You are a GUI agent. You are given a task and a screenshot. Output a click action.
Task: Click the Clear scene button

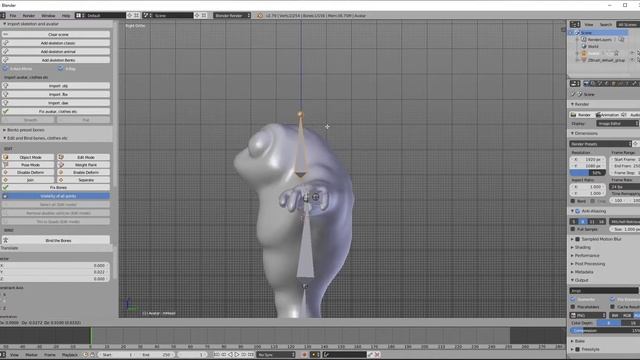point(56,34)
